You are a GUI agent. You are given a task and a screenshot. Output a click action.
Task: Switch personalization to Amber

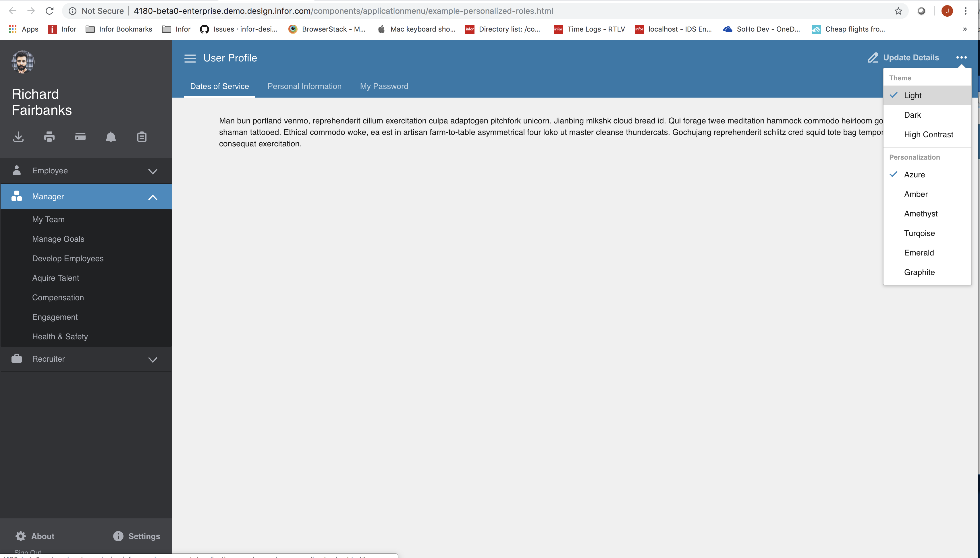pos(916,194)
